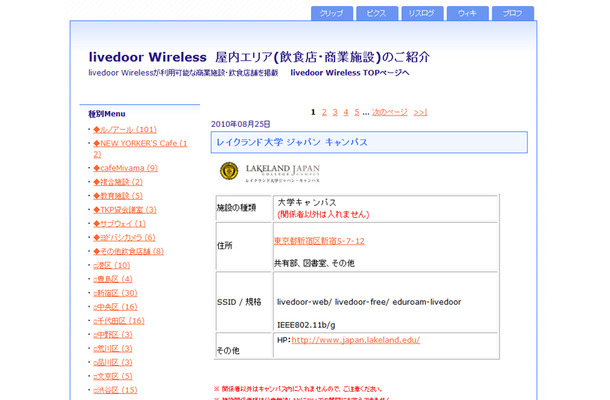Open the 品川区 (3) area link
This screenshot has height=400, width=610.
click(113, 362)
